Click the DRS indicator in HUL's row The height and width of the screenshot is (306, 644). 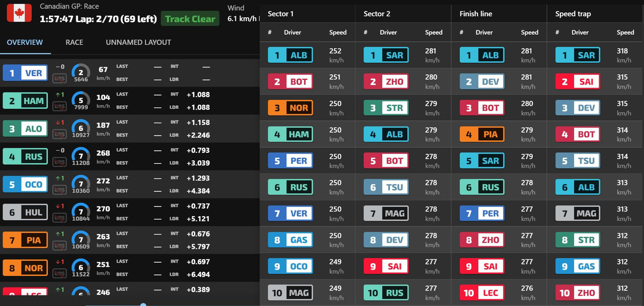pos(60,218)
